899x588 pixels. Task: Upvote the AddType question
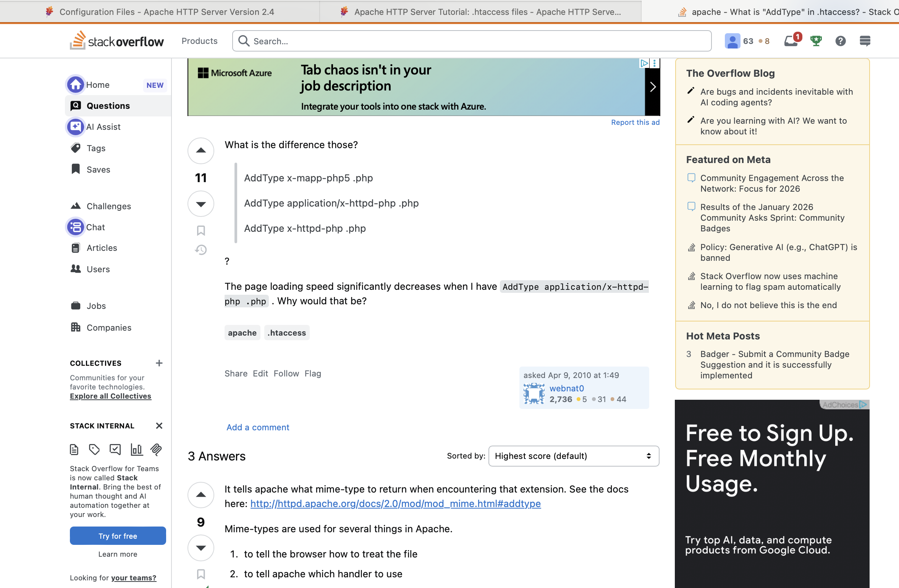click(x=201, y=150)
